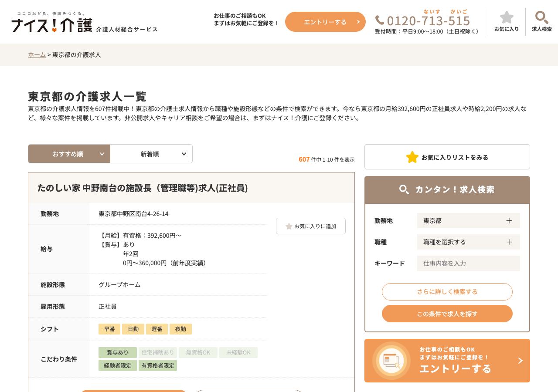558x392 pixels.
Task: Expand the 勤務地 東京都 selector
Action: [469, 220]
